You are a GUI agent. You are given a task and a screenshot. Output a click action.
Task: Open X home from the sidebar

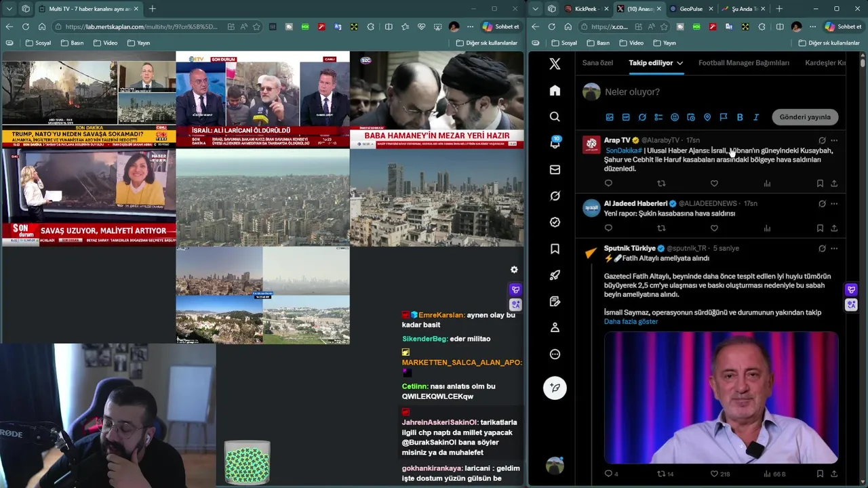click(x=555, y=91)
